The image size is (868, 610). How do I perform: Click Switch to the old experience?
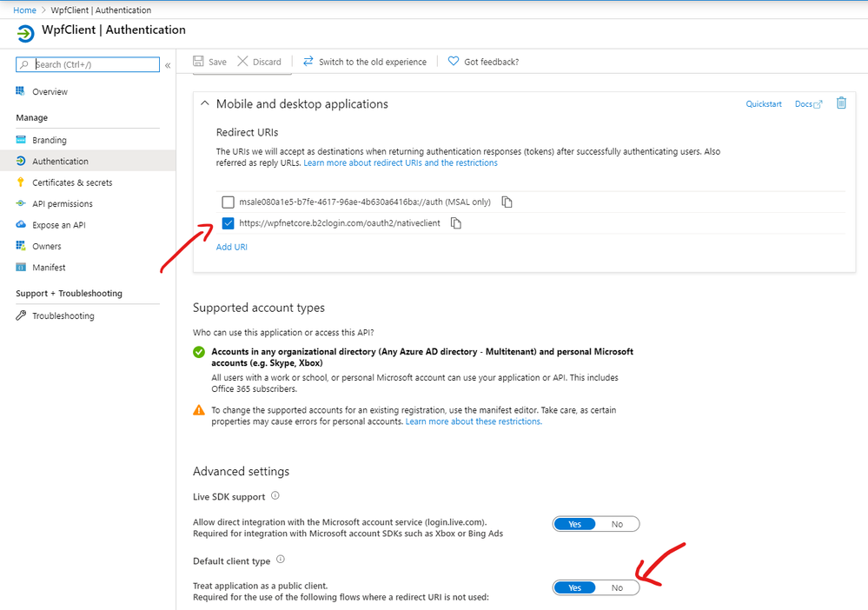click(x=365, y=62)
